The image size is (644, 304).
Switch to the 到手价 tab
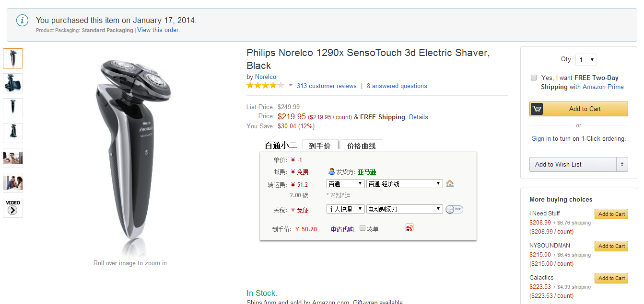coord(320,146)
